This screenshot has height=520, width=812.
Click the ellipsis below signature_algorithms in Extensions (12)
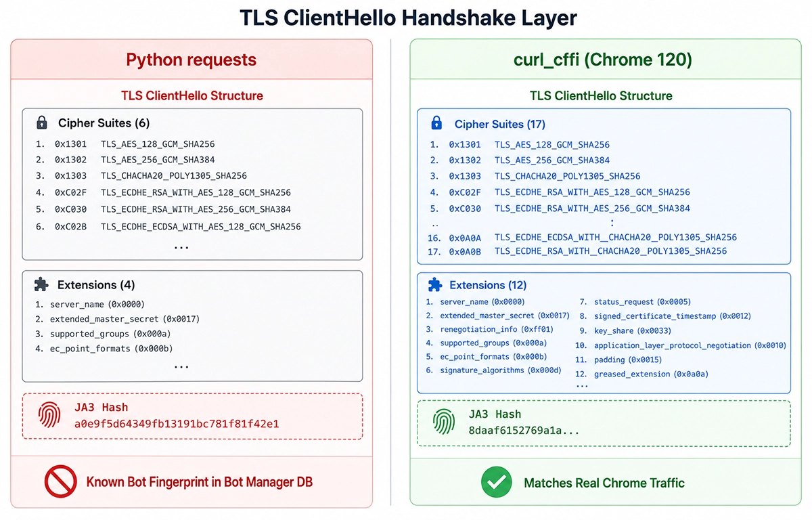pos(581,385)
